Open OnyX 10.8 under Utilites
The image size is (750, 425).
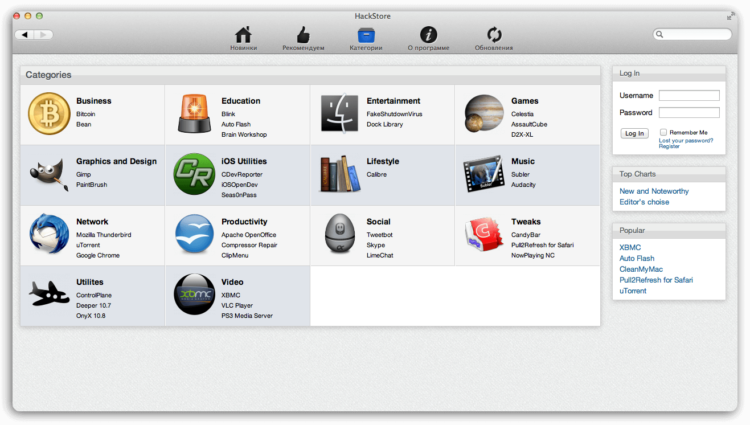(90, 316)
